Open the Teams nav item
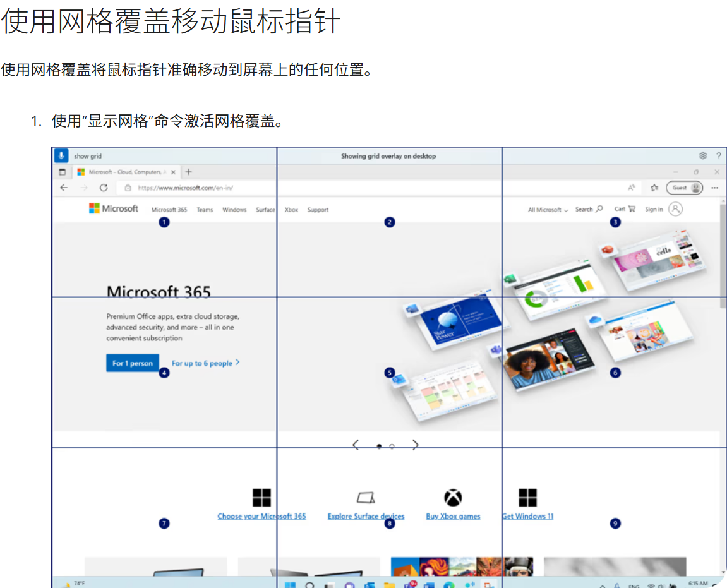The width and height of the screenshot is (727, 588). [x=205, y=210]
